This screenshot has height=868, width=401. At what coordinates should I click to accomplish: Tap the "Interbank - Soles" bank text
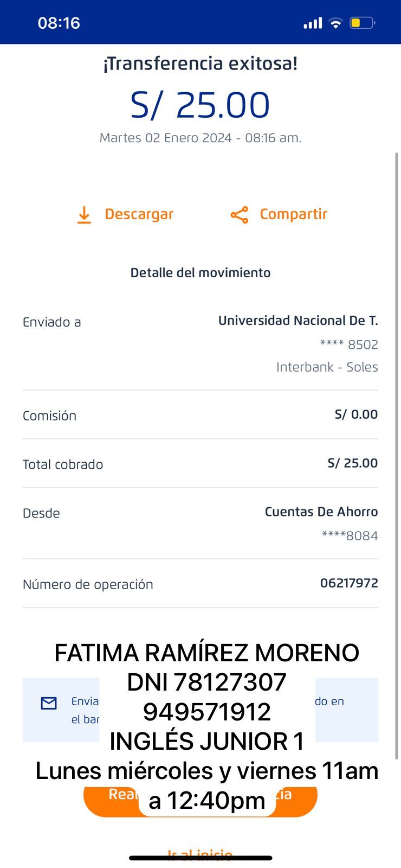[327, 367]
